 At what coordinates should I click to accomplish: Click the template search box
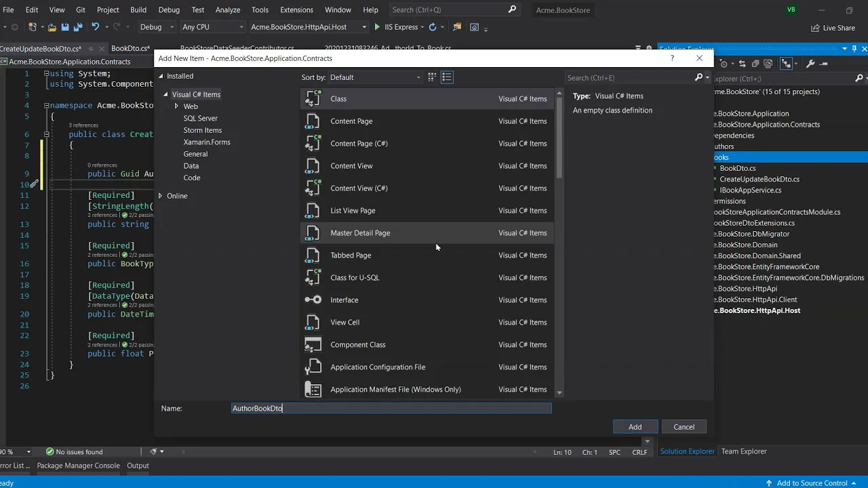(x=629, y=78)
